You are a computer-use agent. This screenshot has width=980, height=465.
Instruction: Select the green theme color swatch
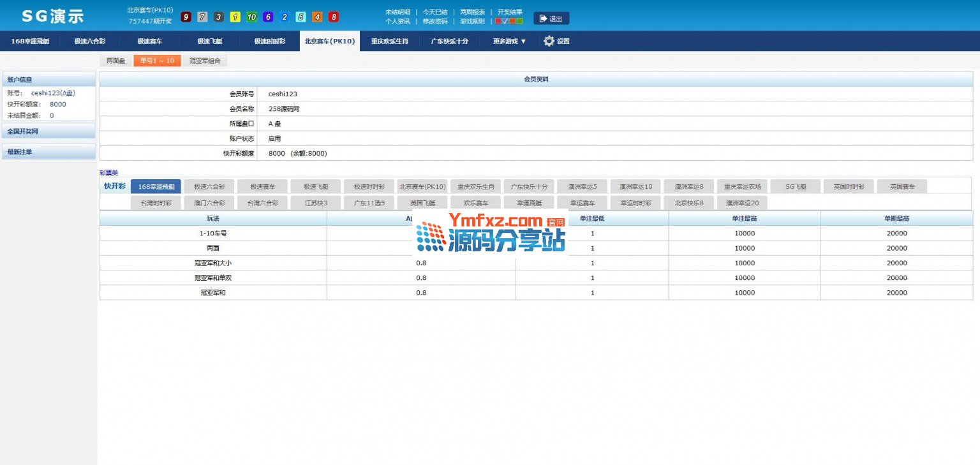pyautogui.click(x=520, y=21)
